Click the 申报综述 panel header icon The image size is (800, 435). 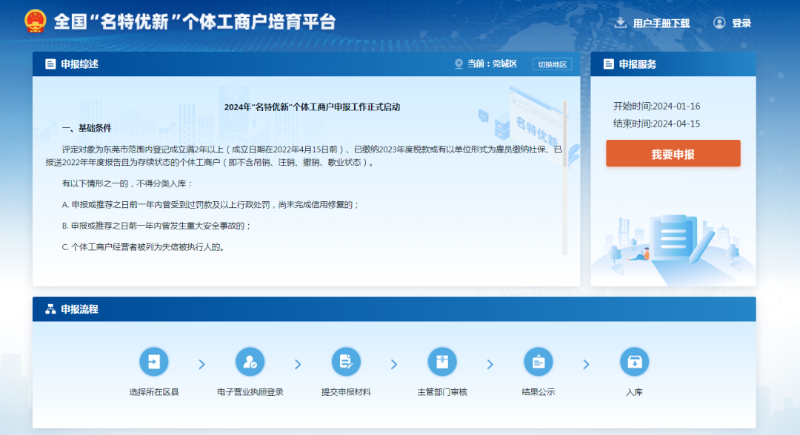pos(49,64)
